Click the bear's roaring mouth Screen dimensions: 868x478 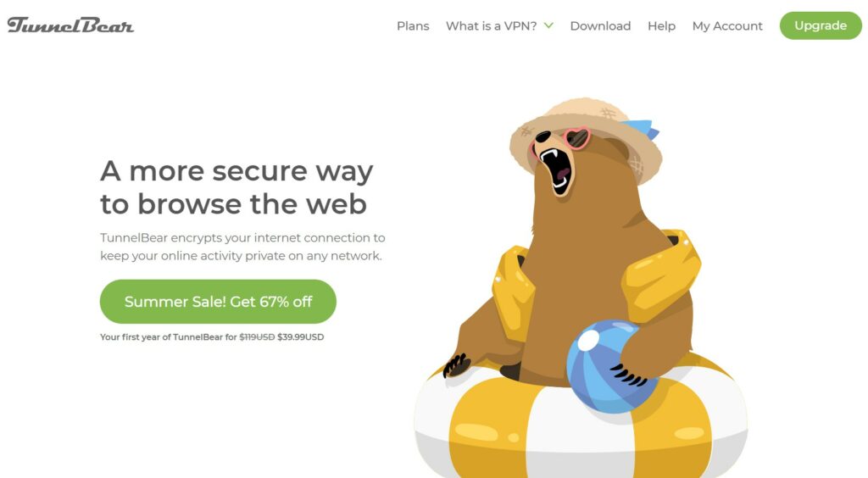556,170
